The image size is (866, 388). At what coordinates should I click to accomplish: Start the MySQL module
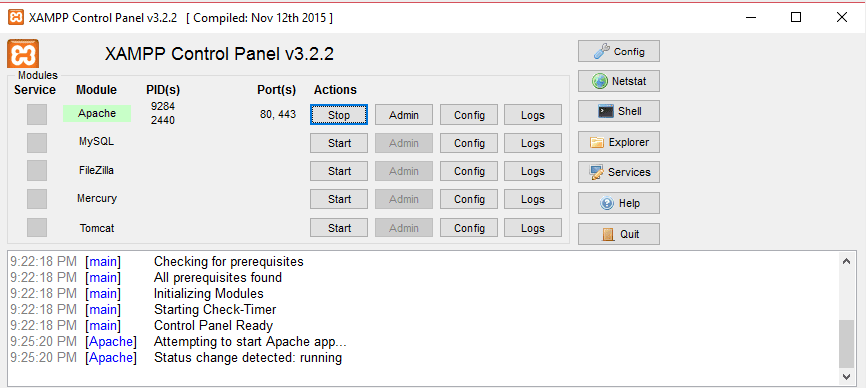(x=339, y=143)
